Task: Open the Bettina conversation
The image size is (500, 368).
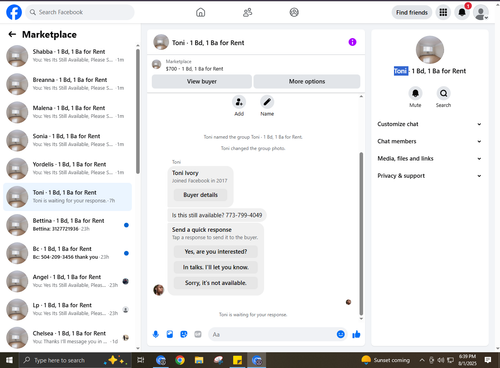Action: [68, 225]
